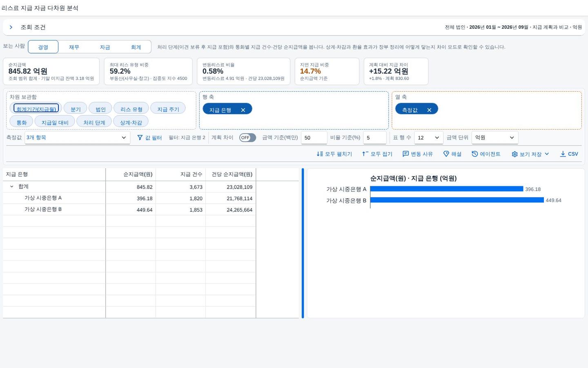The height and width of the screenshot is (368, 588).
Task: Sort by 순지급액(원) column header
Action: [131, 175]
